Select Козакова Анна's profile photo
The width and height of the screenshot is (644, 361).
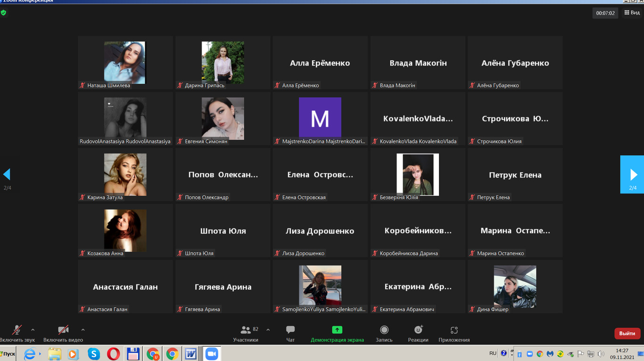[125, 230]
